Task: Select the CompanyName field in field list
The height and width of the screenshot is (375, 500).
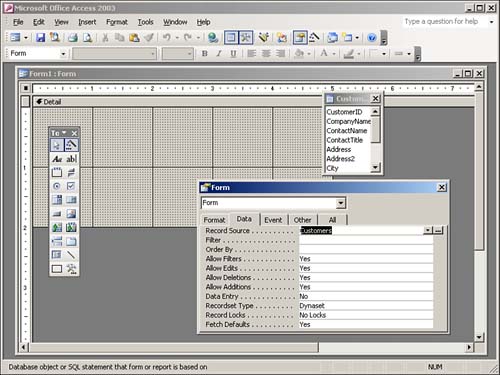Action: [x=349, y=121]
